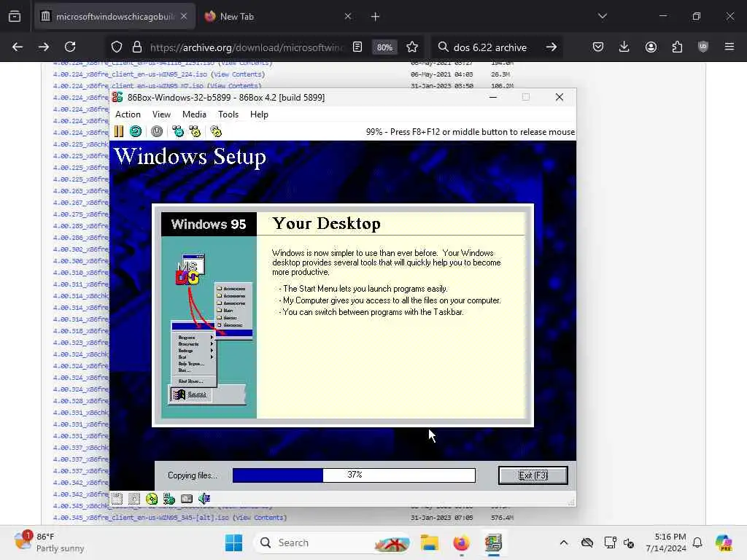Open Firefox account icon
747x560 pixels.
[651, 47]
